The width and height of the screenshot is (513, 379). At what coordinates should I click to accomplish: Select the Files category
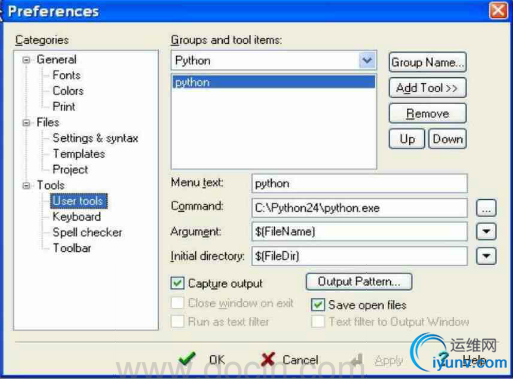48,122
